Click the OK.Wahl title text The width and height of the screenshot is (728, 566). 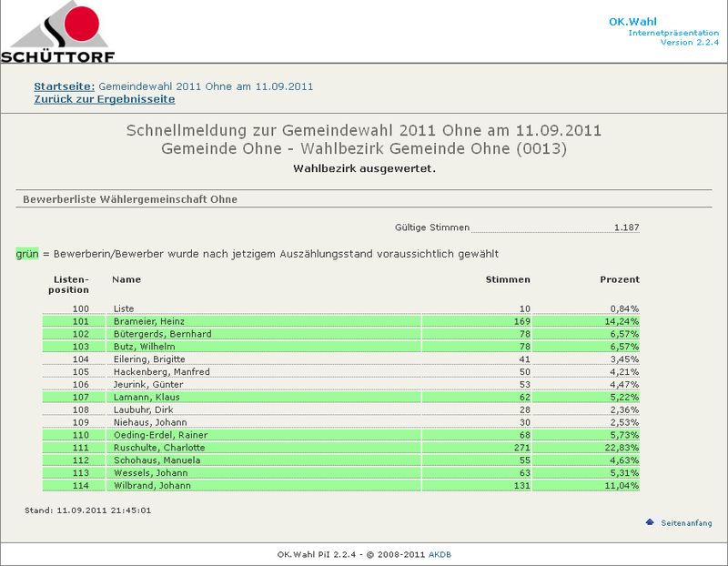pyautogui.click(x=632, y=22)
